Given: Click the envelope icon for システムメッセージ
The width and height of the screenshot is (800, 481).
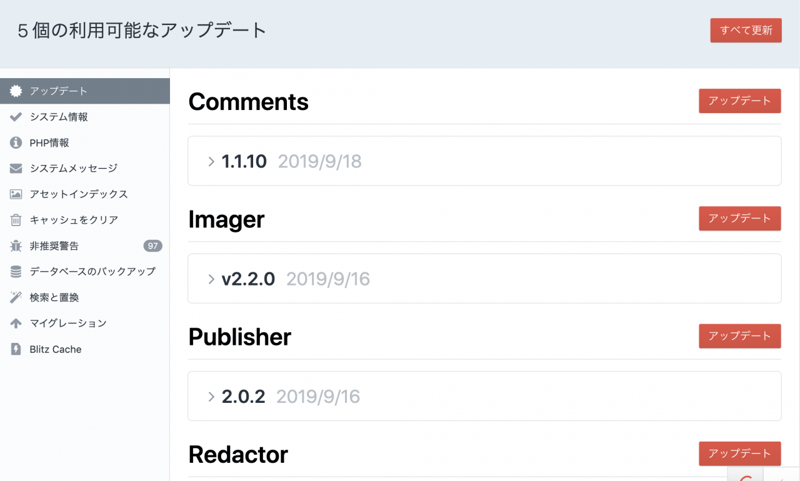Looking at the screenshot, I should click(x=16, y=169).
